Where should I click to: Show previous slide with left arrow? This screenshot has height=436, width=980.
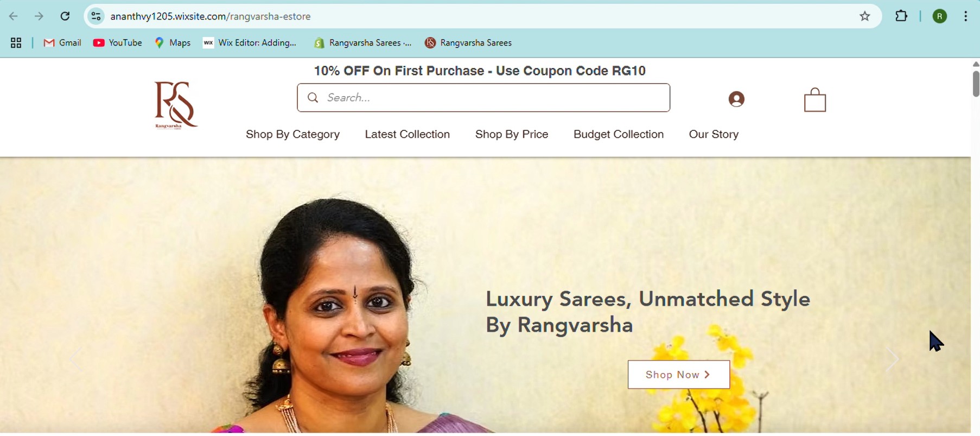tap(77, 359)
